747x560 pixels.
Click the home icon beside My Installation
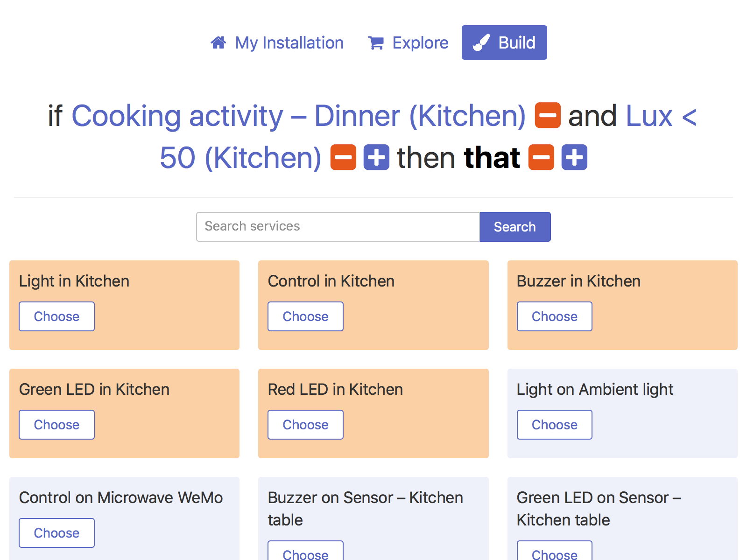click(x=218, y=43)
